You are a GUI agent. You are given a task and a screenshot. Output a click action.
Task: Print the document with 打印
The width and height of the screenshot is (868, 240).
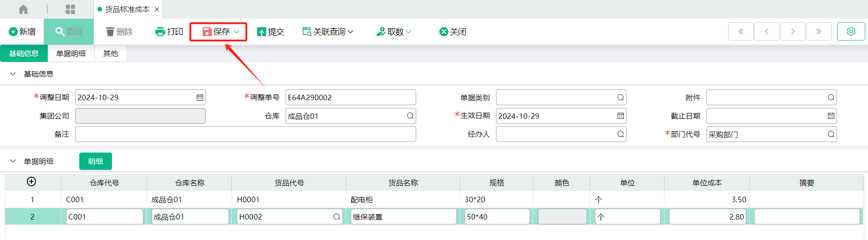click(x=169, y=31)
